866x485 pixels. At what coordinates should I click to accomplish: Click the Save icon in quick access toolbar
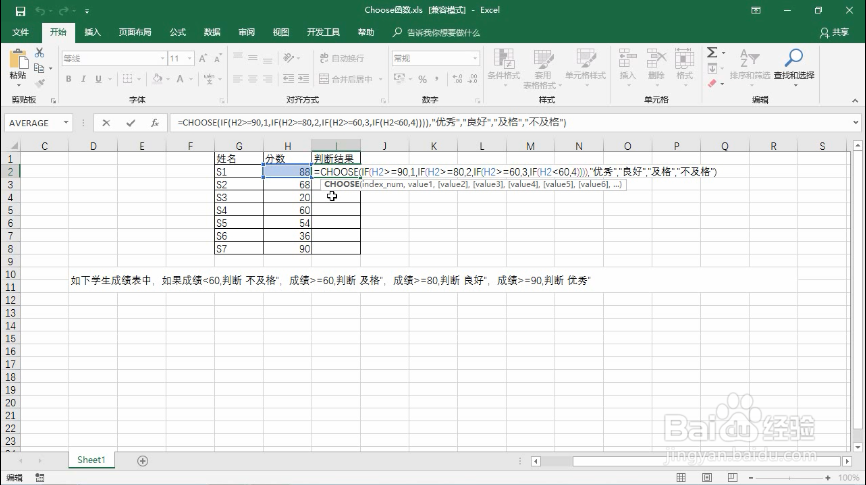[x=20, y=10]
